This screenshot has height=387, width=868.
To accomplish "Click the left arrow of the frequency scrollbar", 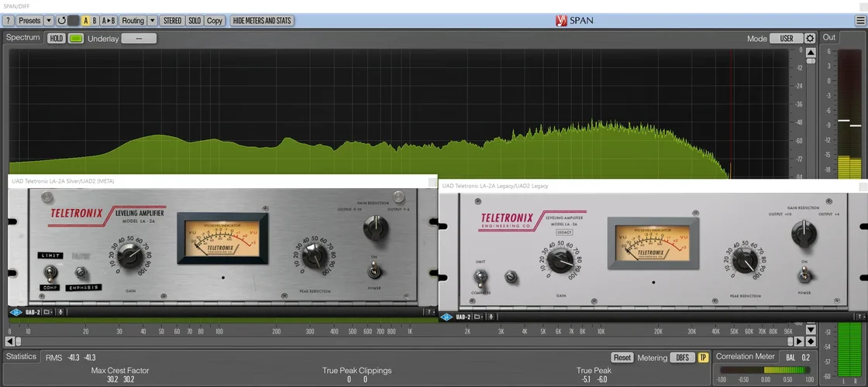I will (x=9, y=341).
